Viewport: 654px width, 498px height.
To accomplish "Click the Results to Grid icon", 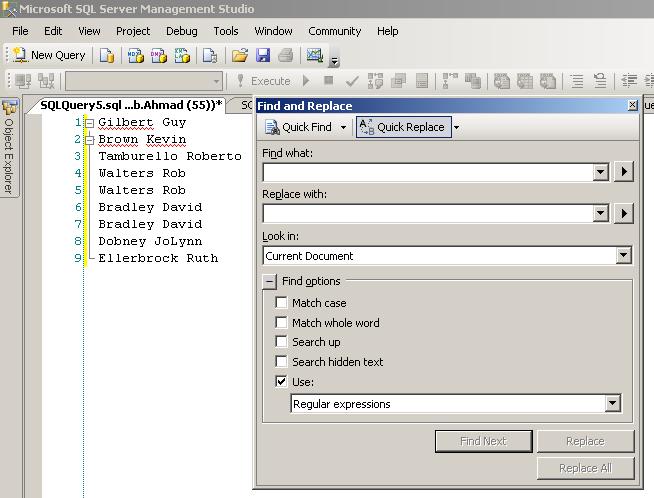I will (x=525, y=81).
